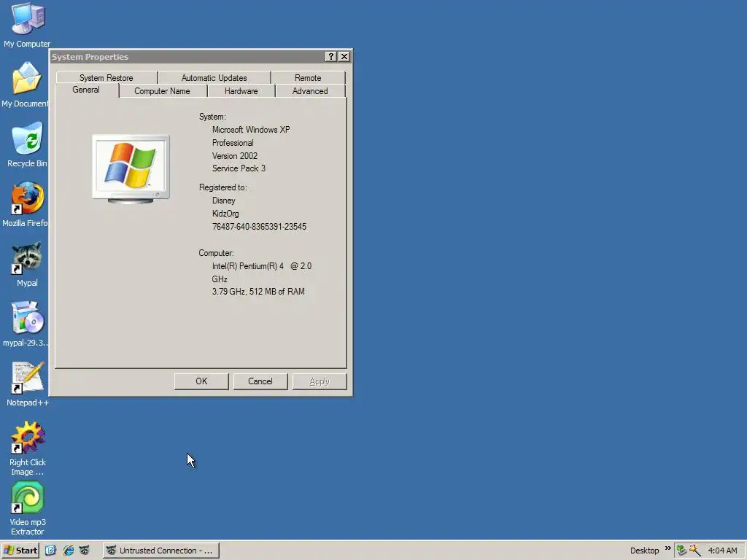
Task: Expand the Desktop toolbar chevron
Action: click(668, 548)
